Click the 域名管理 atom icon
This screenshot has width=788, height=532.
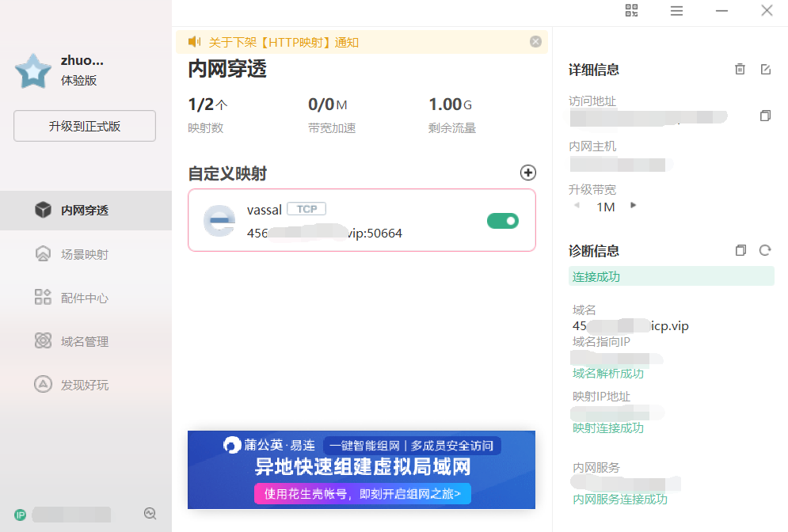pos(44,340)
